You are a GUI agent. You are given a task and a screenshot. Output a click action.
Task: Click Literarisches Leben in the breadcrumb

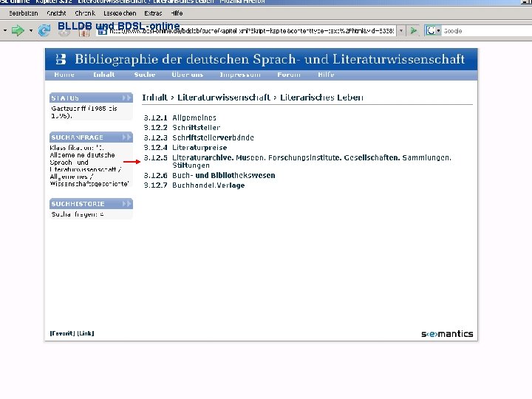coord(321,98)
